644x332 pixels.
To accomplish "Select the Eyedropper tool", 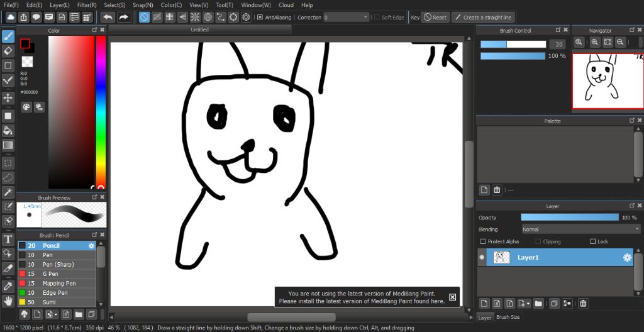I will (x=8, y=286).
